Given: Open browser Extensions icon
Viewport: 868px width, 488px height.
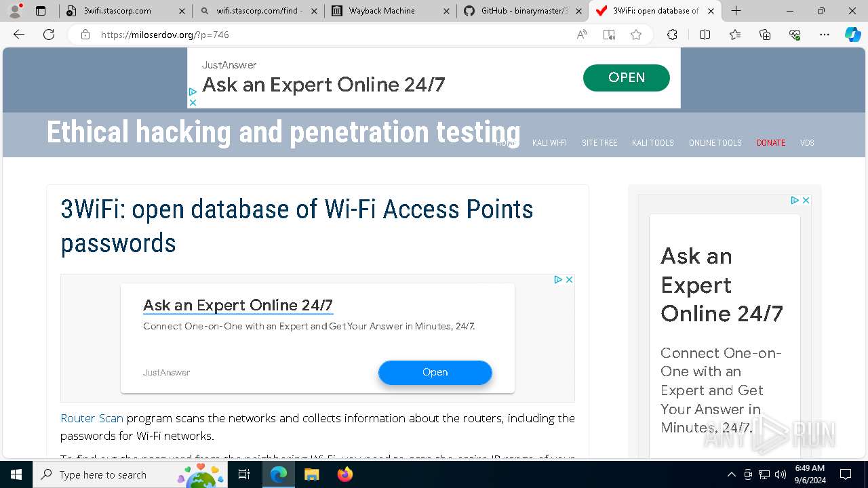Looking at the screenshot, I should pyautogui.click(x=672, y=35).
